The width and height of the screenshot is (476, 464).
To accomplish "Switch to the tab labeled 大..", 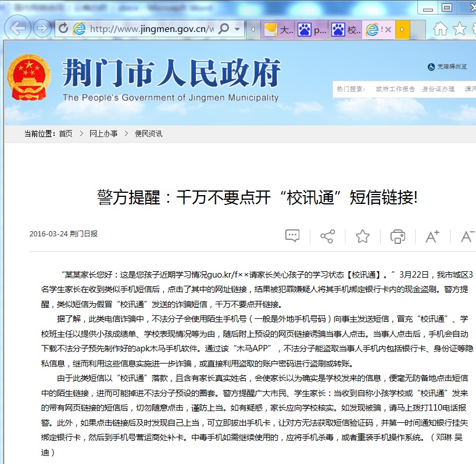I will tap(279, 30).
